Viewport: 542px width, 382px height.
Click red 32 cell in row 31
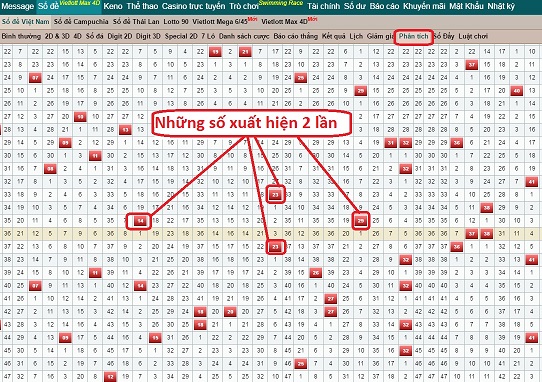[x=405, y=169]
